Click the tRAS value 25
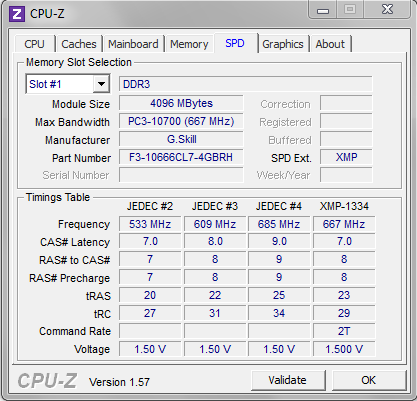The height and width of the screenshot is (401, 417). [x=279, y=295]
